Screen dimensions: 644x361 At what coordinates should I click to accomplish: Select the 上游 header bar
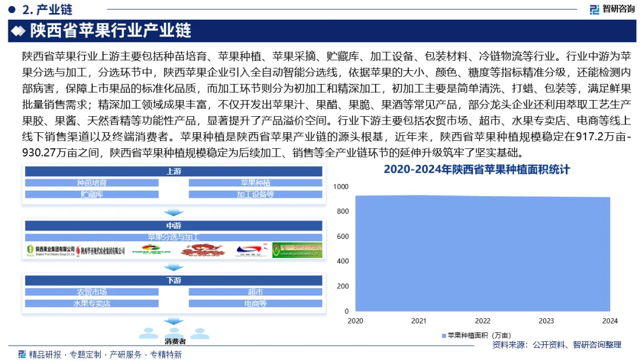click(x=174, y=172)
